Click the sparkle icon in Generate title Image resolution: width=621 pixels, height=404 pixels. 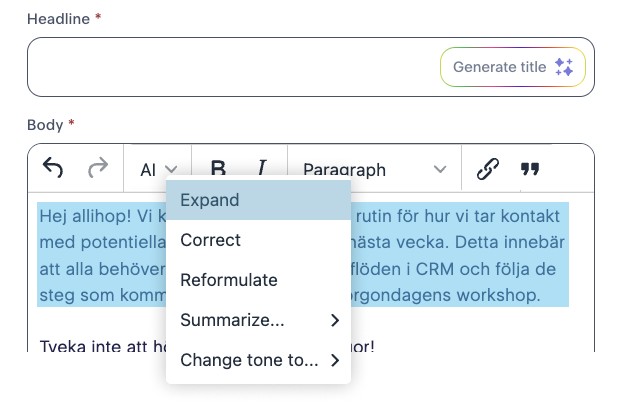(x=564, y=67)
